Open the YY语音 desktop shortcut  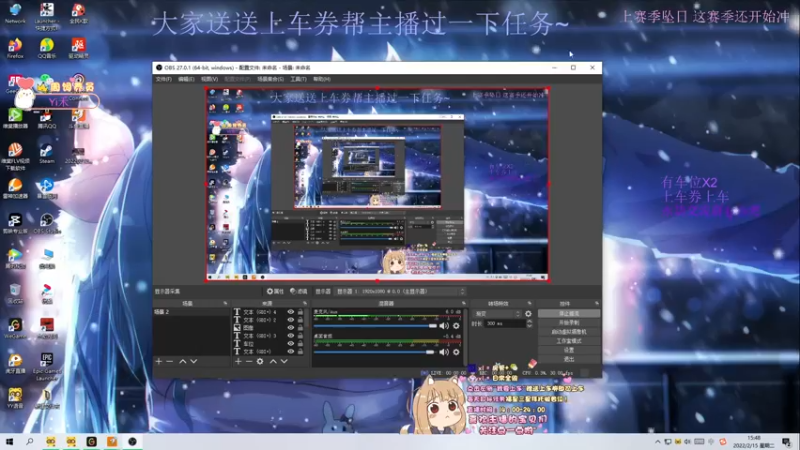tap(15, 398)
